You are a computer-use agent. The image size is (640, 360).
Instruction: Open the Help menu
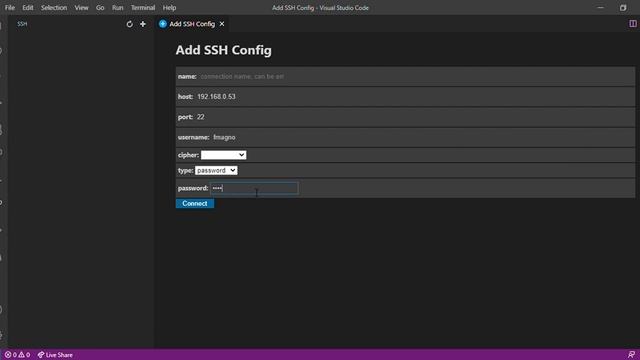point(169,8)
